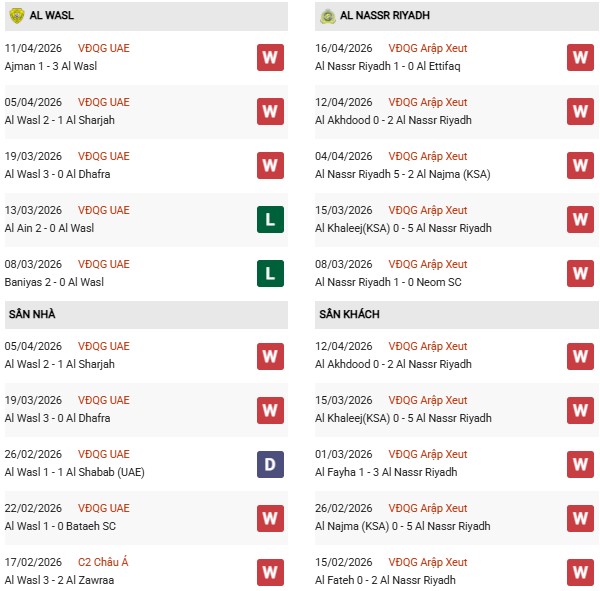Click win badge for Al Fayha 1 - 3 Al Nassr
Image resolution: width=600 pixels, height=591 pixels.
(580, 463)
